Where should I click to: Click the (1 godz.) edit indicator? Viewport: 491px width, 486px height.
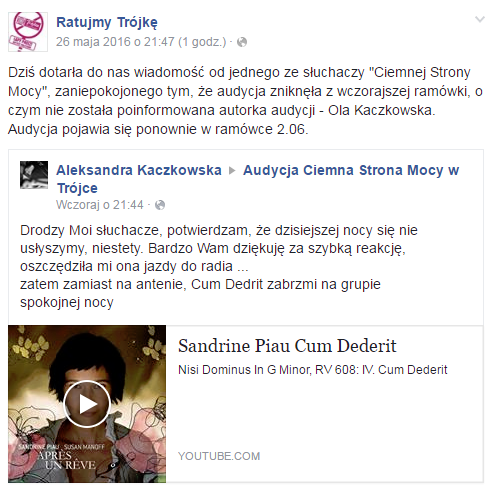pyautogui.click(x=202, y=42)
